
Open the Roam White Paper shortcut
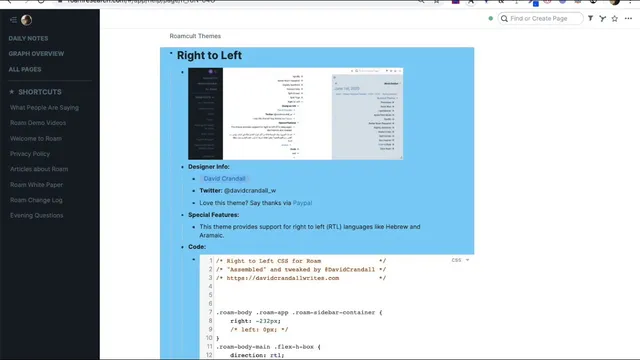click(36, 185)
